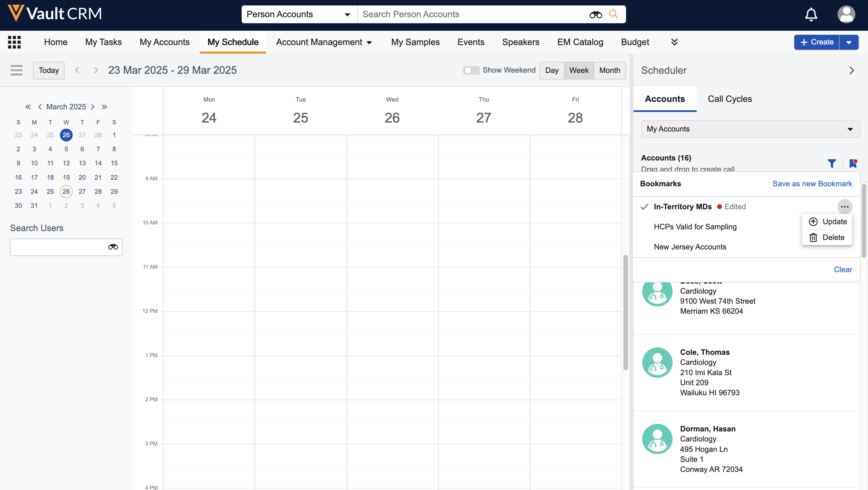Expand the My Accounts dropdown in Scheduler
The width and height of the screenshot is (868, 490).
tap(750, 129)
